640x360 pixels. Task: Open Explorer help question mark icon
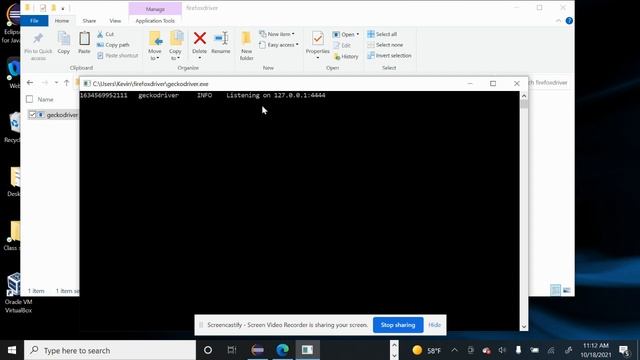(x=569, y=21)
